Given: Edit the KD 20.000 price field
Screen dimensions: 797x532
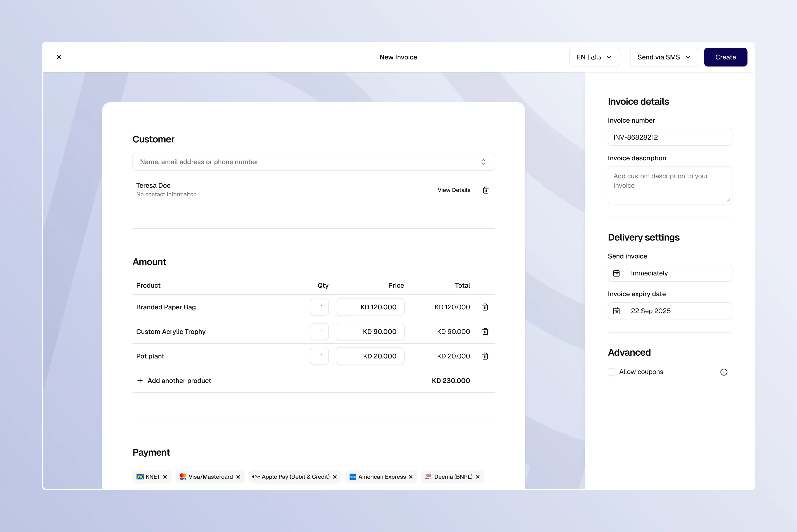Looking at the screenshot, I should pos(370,356).
